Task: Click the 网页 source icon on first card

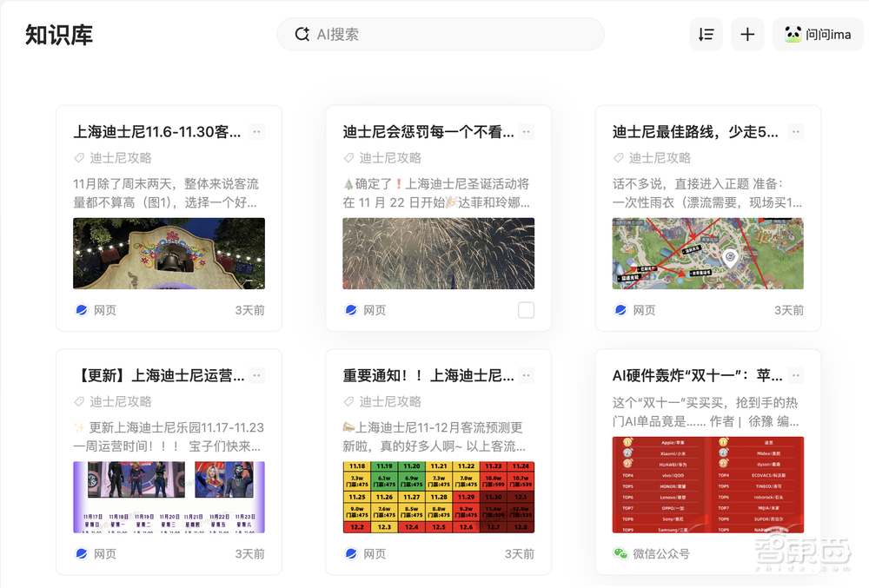Action: (x=80, y=309)
